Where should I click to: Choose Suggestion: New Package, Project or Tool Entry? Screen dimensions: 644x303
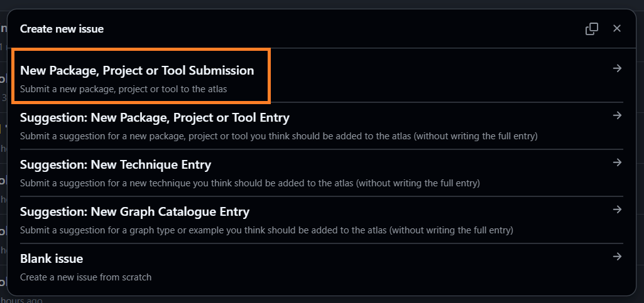(x=155, y=117)
